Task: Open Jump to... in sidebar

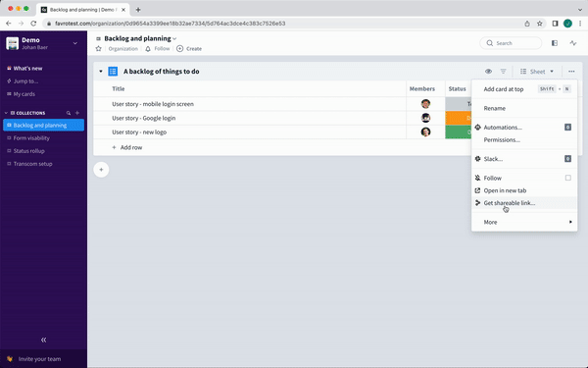Action: click(x=25, y=81)
